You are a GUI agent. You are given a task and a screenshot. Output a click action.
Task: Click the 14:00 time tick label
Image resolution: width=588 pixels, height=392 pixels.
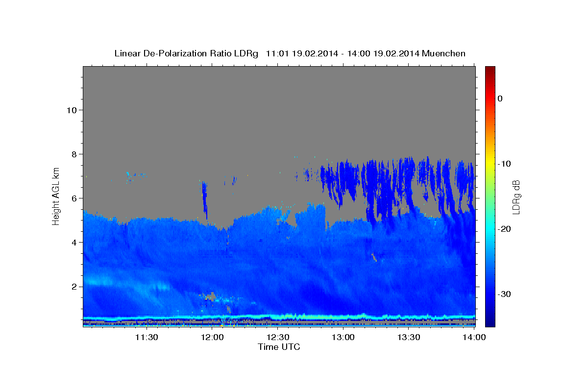pos(474,337)
